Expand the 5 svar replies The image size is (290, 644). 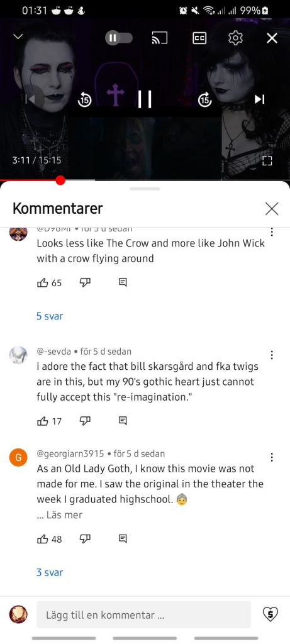pos(50,316)
